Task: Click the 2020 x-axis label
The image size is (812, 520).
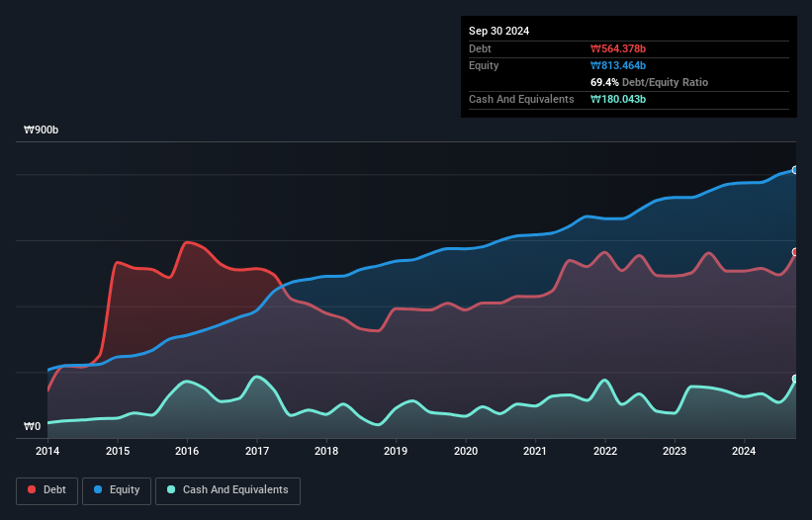Action: 466,451
